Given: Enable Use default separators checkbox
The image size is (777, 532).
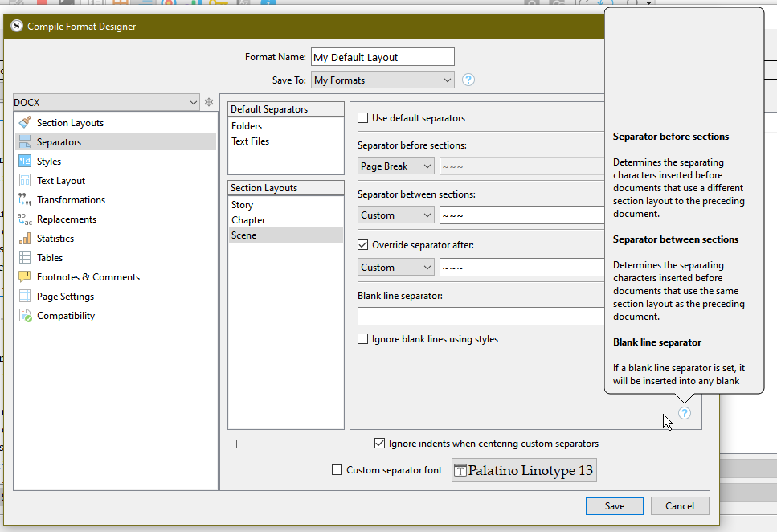Looking at the screenshot, I should click(362, 118).
